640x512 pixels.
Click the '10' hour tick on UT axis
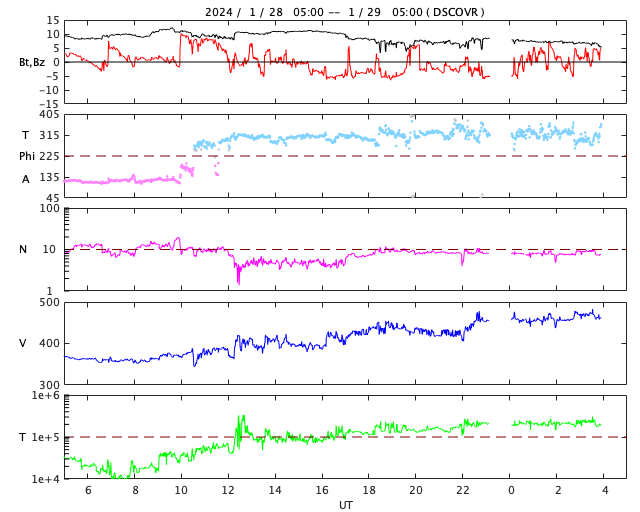point(181,490)
